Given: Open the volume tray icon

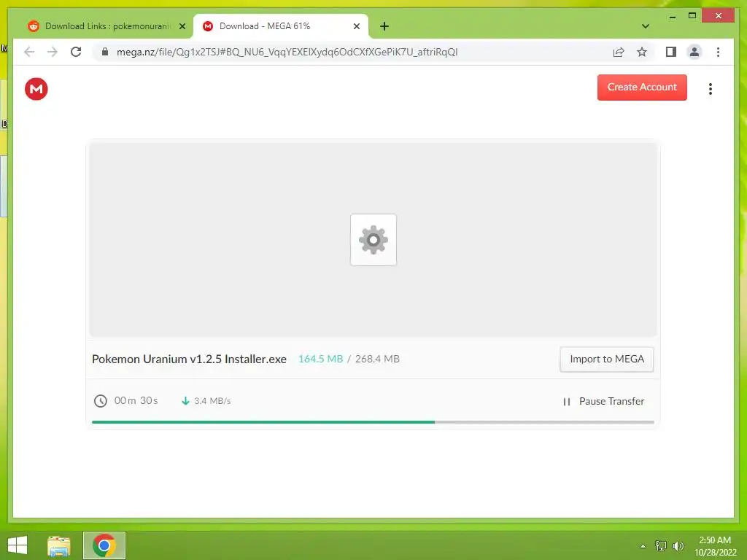Looking at the screenshot, I should (x=678, y=545).
